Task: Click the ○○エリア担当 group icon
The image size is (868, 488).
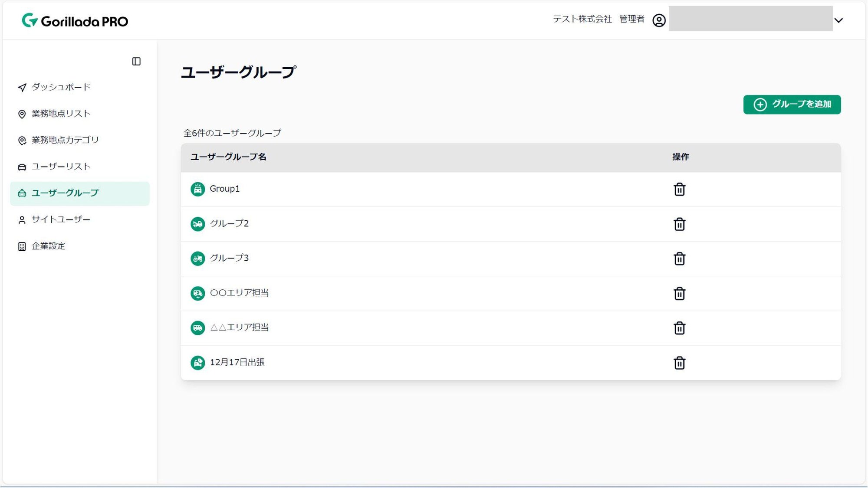Action: (x=197, y=293)
